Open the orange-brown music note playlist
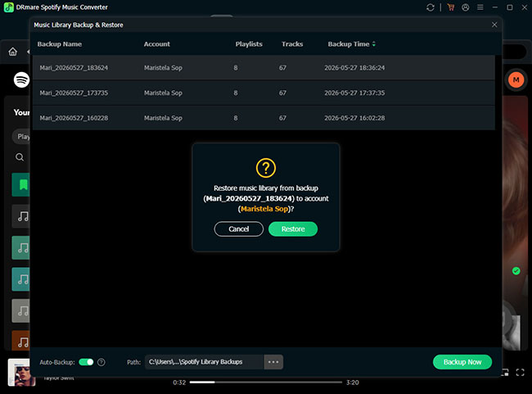 tap(20, 340)
